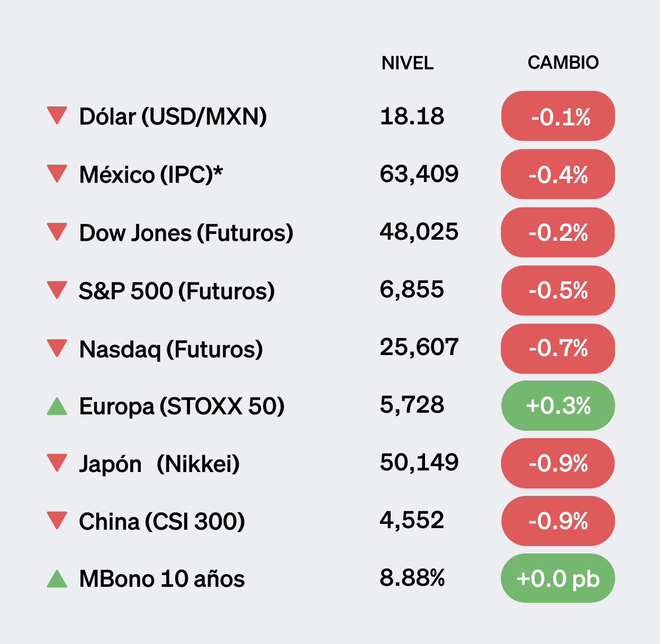Click the red down arrow beside Dólar (USD/MXN)

(x=57, y=115)
